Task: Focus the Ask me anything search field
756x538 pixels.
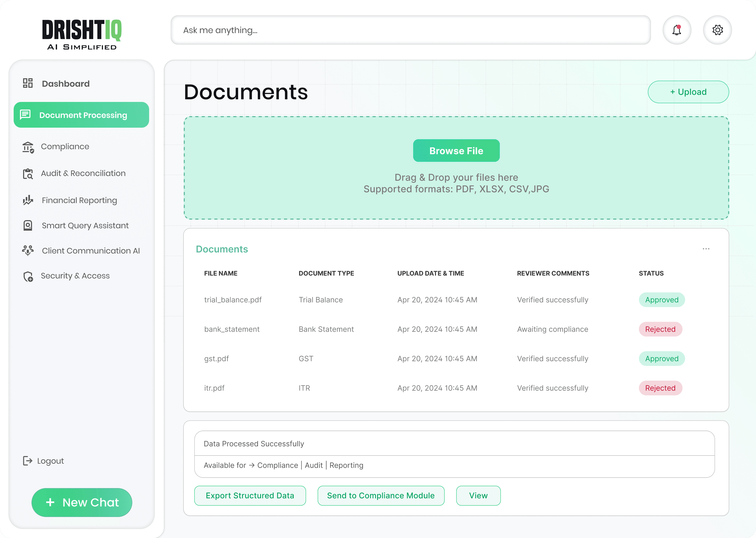Action: point(411,30)
